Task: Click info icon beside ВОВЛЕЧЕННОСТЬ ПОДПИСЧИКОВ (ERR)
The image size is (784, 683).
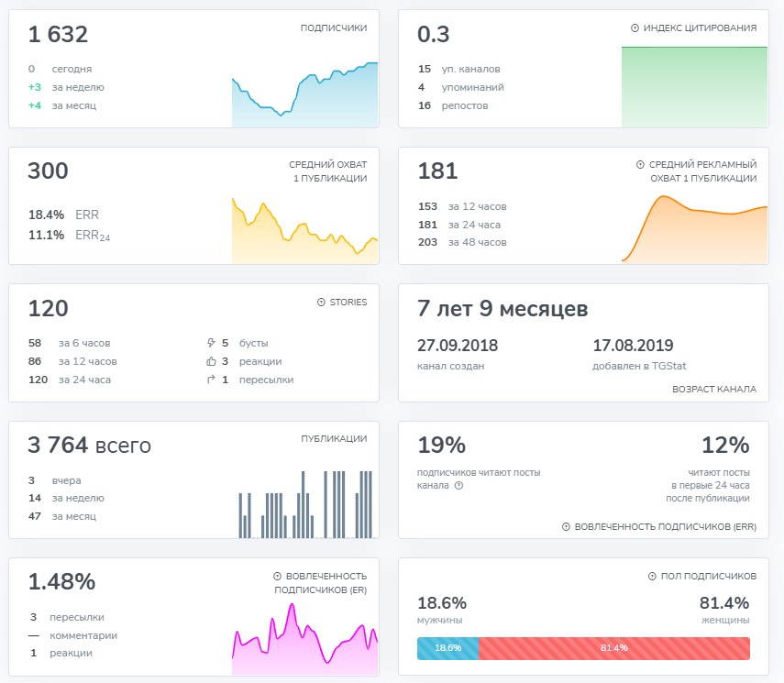Action: (566, 526)
